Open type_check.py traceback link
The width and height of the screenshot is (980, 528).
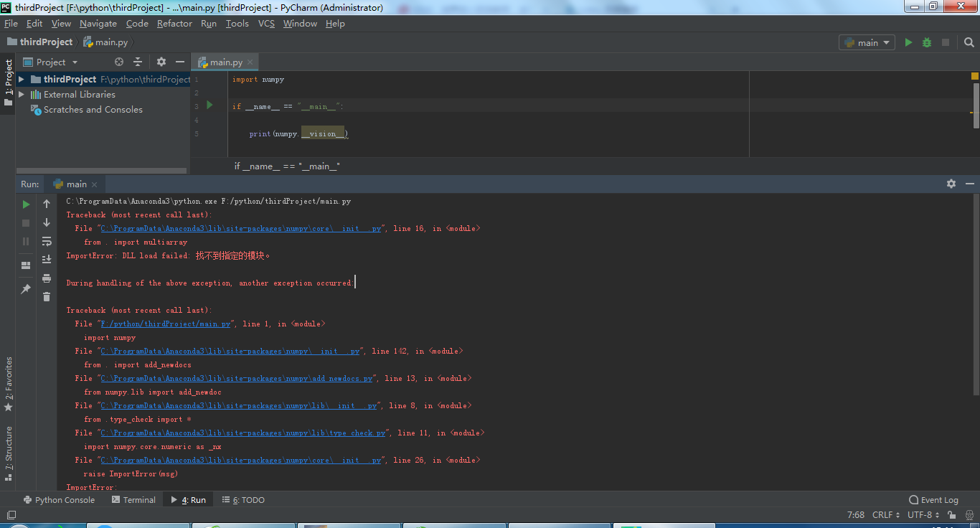coord(244,433)
